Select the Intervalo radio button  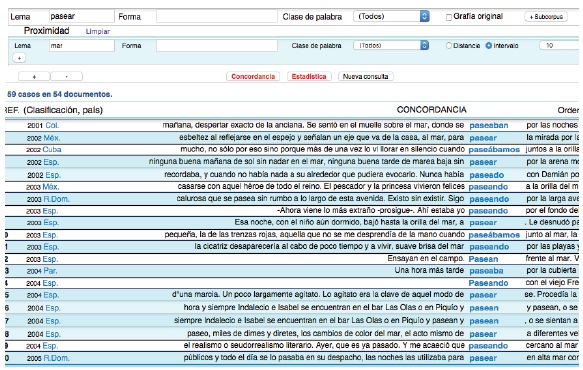pos(489,45)
